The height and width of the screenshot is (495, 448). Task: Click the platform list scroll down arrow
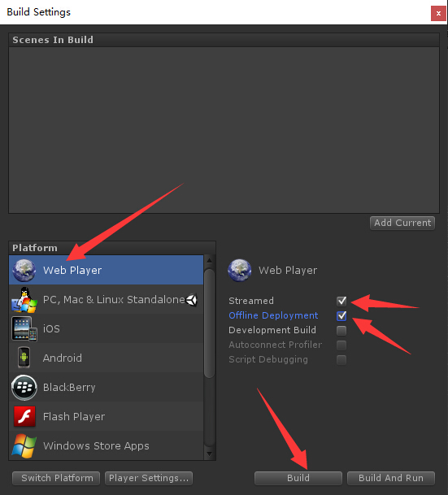(209, 454)
